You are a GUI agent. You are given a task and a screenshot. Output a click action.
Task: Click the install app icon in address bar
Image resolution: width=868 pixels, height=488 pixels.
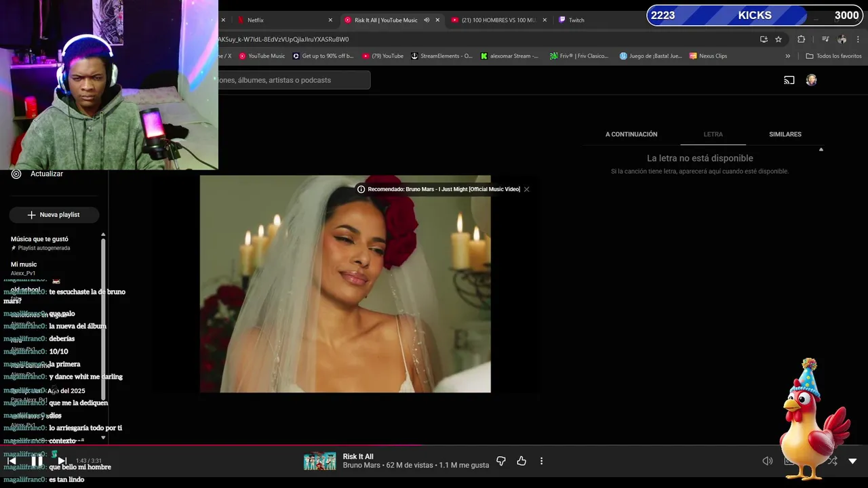click(x=764, y=39)
